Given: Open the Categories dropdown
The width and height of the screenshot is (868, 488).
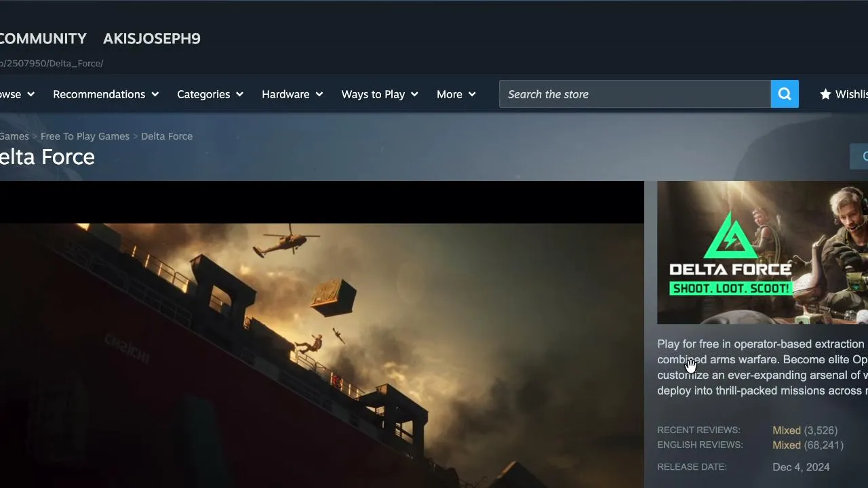Looking at the screenshot, I should (x=210, y=94).
